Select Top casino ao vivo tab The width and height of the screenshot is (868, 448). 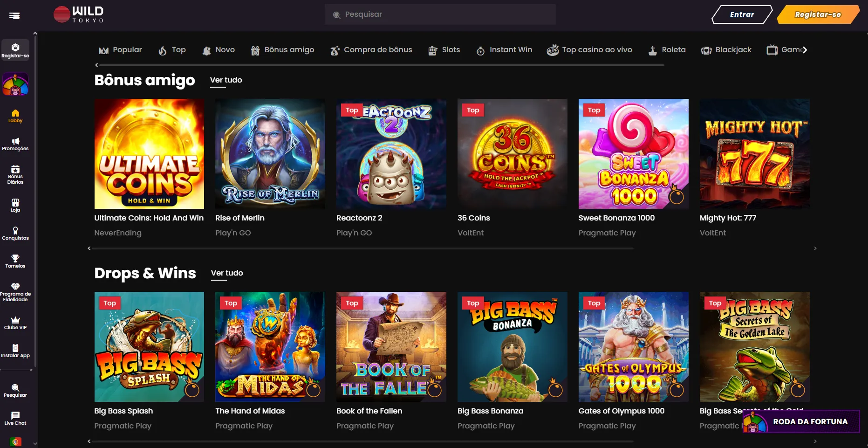coord(589,50)
